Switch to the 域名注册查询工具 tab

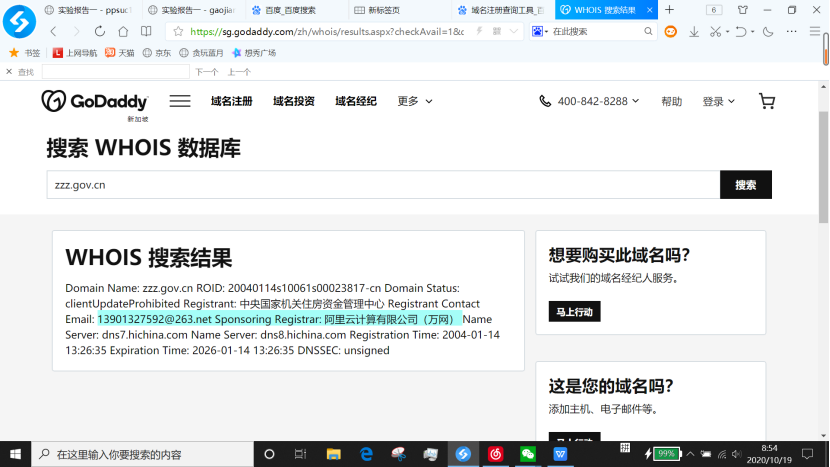(501, 10)
